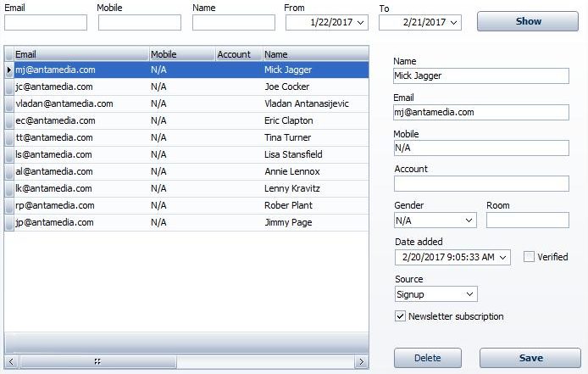Select the jc@antamedia.com row
The width and height of the screenshot is (588, 374).
point(186,87)
